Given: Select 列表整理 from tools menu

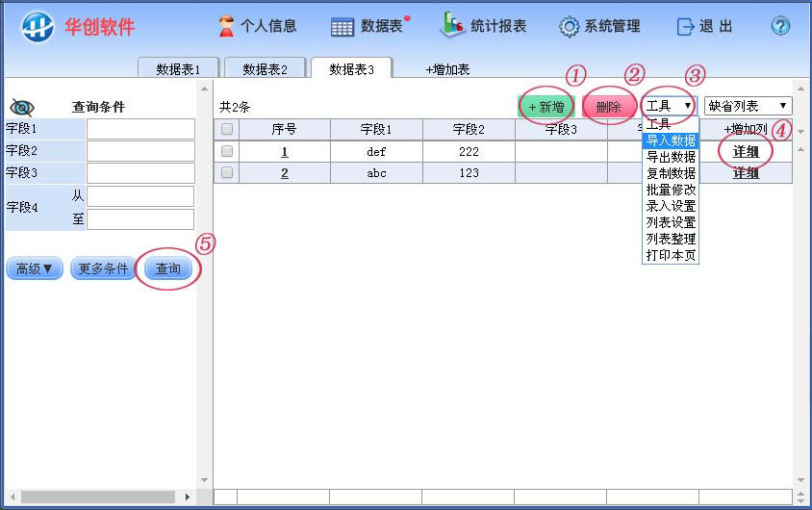Looking at the screenshot, I should 671,239.
